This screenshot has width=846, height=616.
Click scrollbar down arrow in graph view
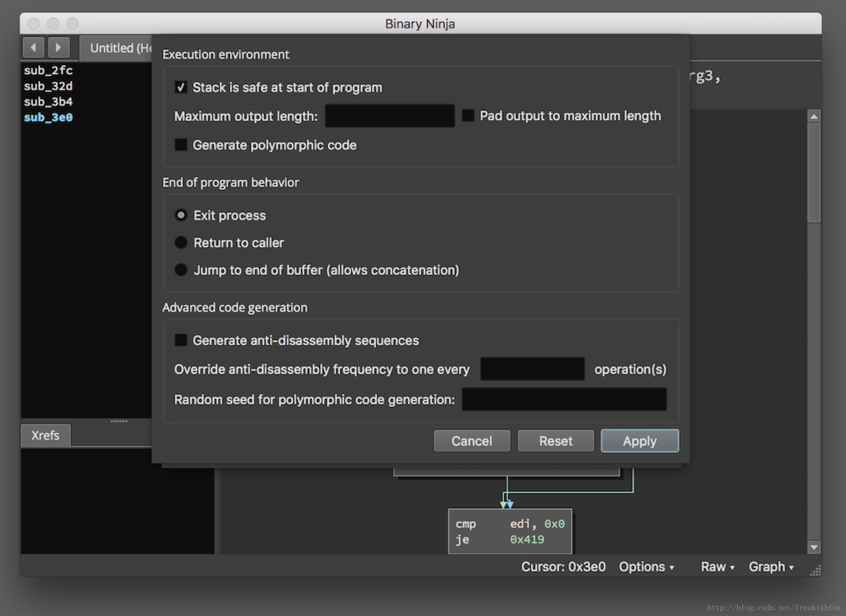tap(813, 547)
